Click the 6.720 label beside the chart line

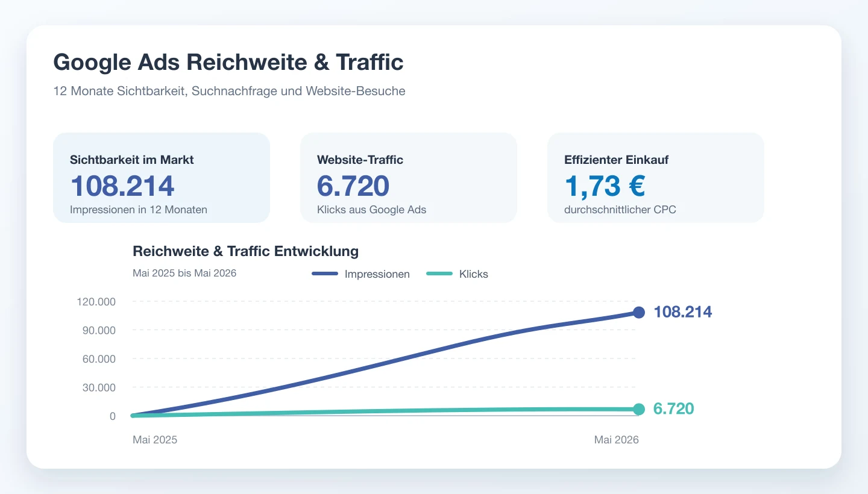674,408
